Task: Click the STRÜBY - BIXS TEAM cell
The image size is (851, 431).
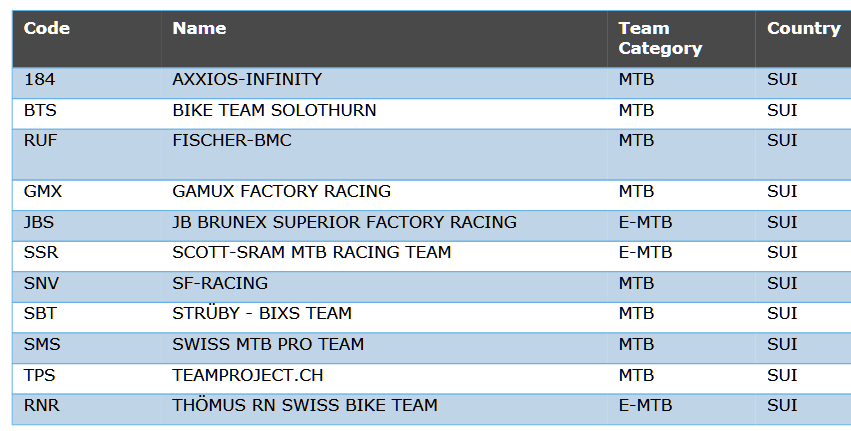Action: (262, 314)
